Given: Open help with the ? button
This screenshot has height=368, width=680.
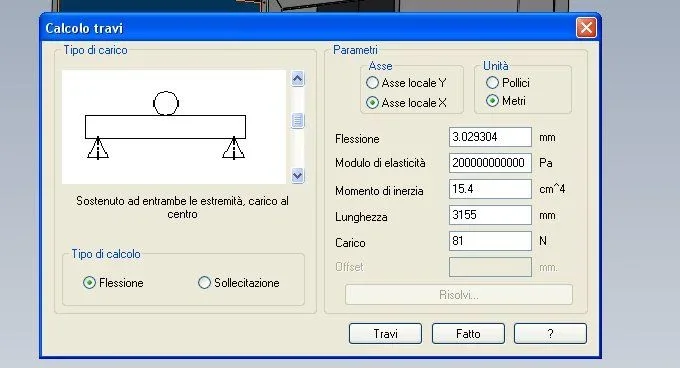Looking at the screenshot, I should click(550, 334).
